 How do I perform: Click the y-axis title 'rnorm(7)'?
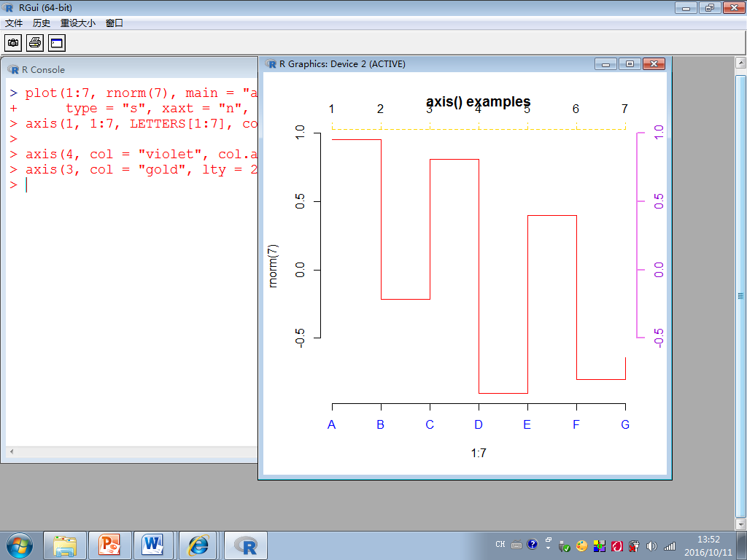point(273,266)
